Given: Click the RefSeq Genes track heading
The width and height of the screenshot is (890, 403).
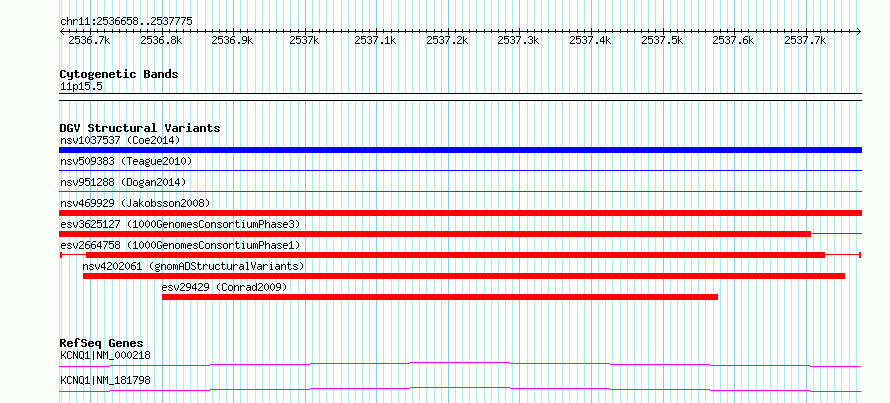Looking at the screenshot, I should [x=102, y=343].
